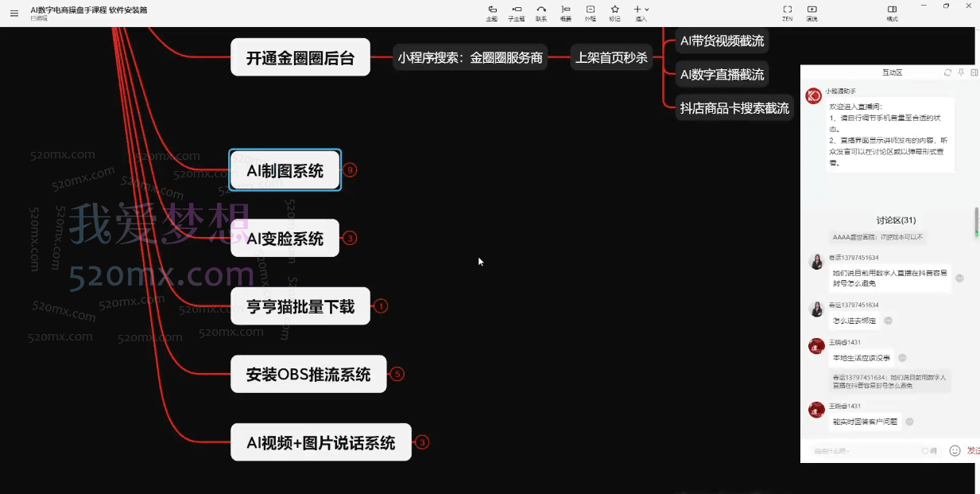The width and height of the screenshot is (980, 494).
Task: Open the hamburger menu at top left
Action: coord(14,13)
